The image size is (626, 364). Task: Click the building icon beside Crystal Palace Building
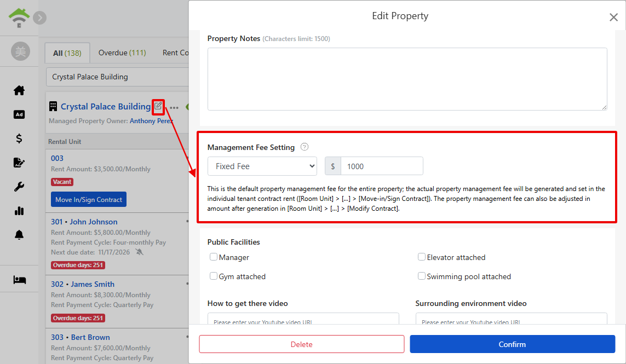[x=53, y=106]
